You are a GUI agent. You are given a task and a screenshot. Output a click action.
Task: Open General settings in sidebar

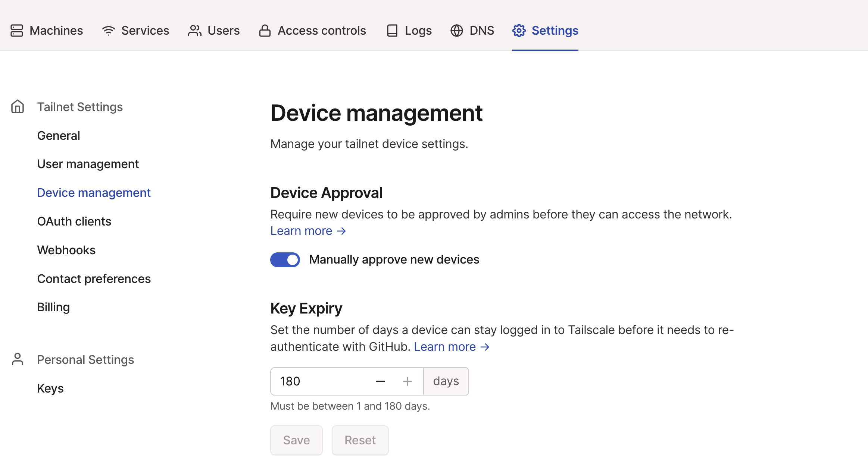tap(59, 136)
